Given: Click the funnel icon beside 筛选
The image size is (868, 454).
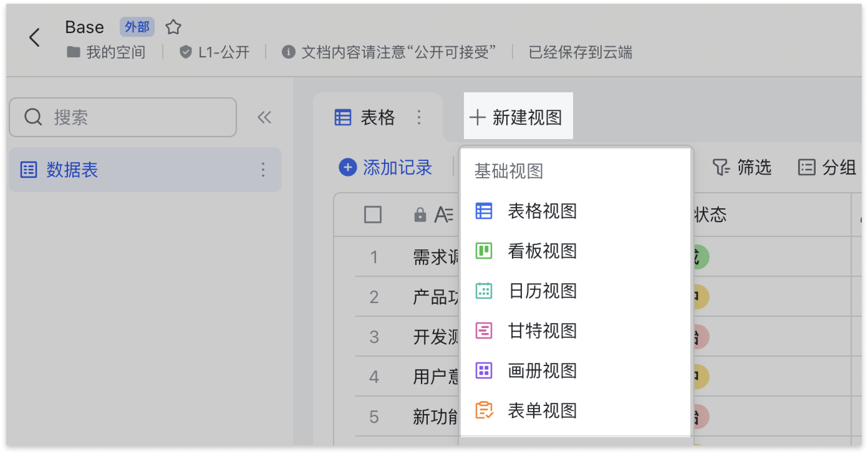Looking at the screenshot, I should 721,167.
